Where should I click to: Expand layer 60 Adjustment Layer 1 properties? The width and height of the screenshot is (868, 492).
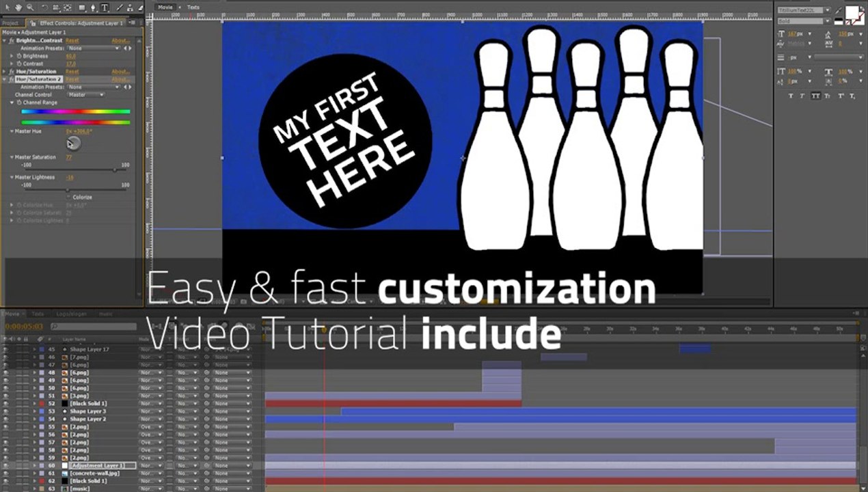(34, 465)
